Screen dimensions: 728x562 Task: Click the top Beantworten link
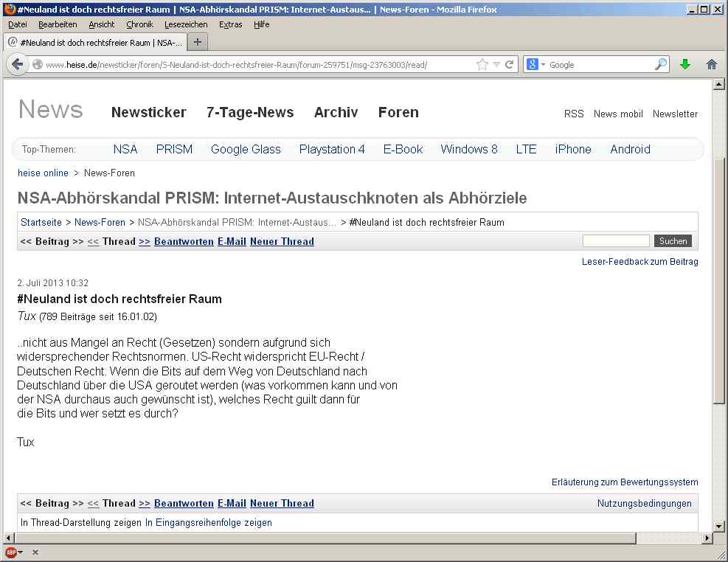pyautogui.click(x=184, y=241)
